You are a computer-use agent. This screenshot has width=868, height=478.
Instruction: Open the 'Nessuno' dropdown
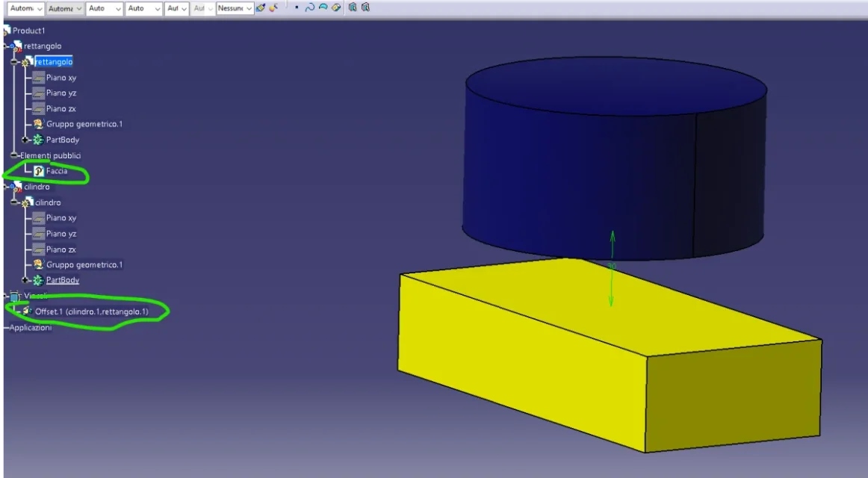tap(235, 8)
